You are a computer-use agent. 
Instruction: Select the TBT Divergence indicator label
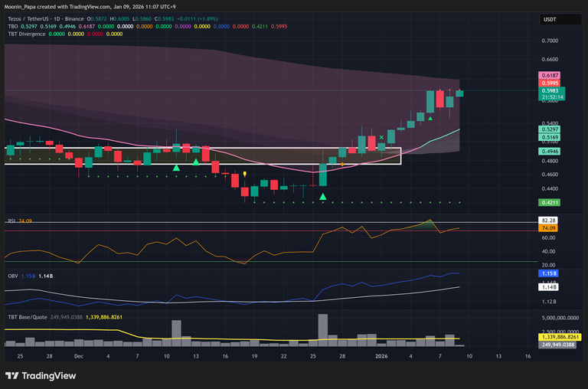[26, 34]
